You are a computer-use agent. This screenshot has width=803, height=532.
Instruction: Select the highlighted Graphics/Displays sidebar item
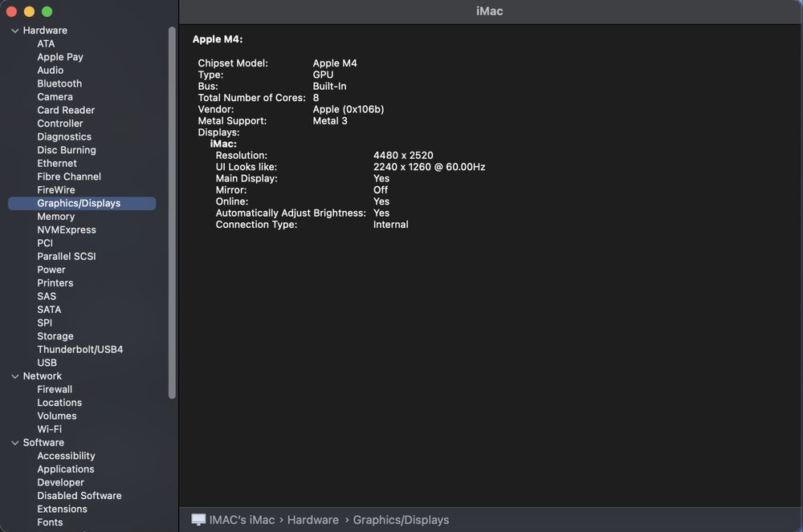tap(82, 204)
